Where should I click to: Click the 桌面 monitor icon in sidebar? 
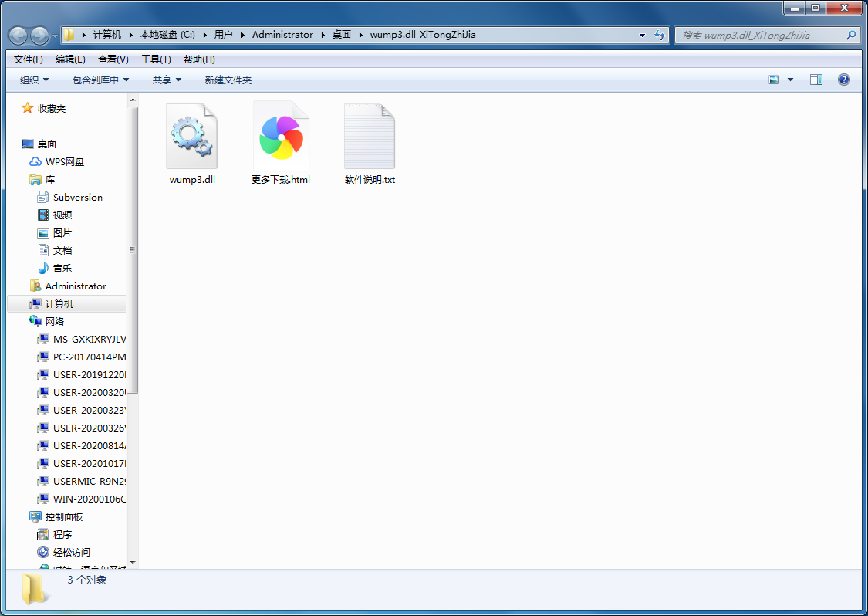pyautogui.click(x=28, y=144)
